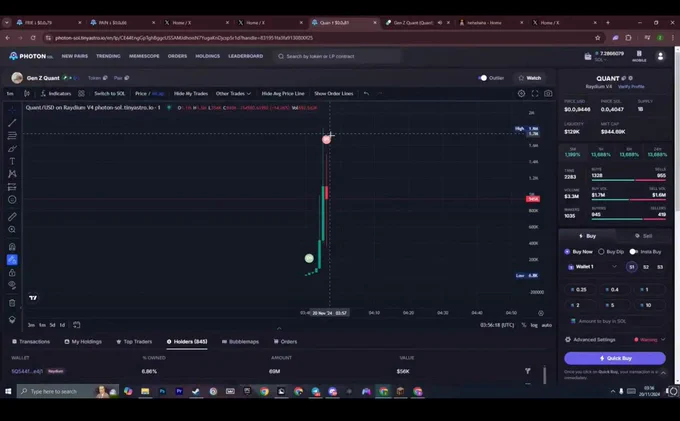Remove drawings with trash icon
Screen dimensions: 680x421
[12, 303]
